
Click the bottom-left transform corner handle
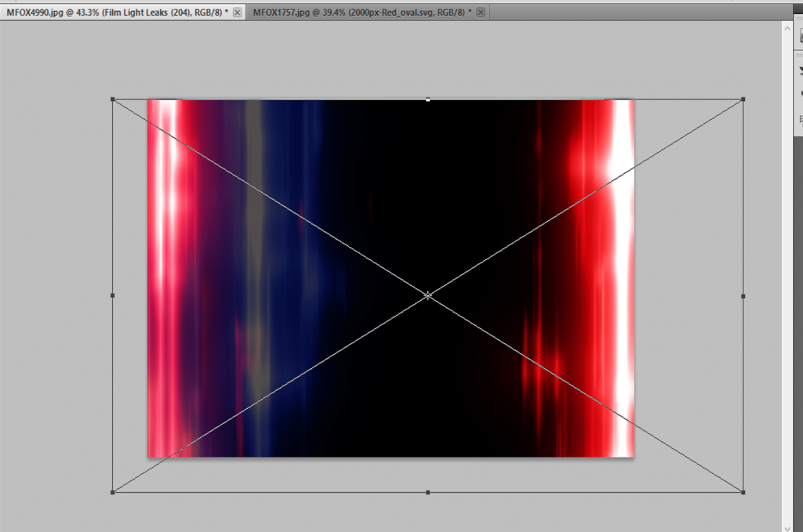point(113,492)
